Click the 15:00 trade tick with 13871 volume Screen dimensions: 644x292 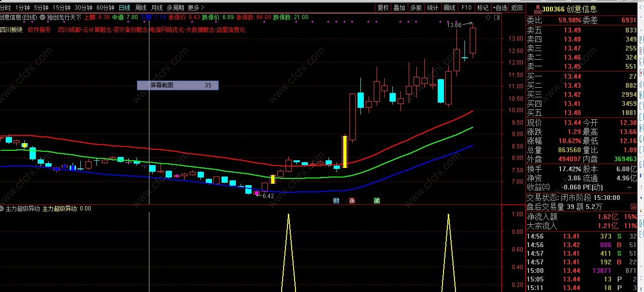[581, 271]
